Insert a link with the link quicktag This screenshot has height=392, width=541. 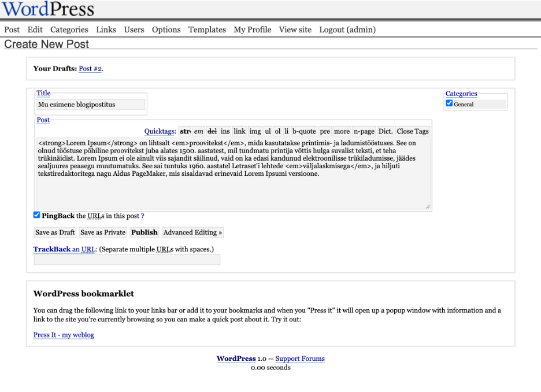(x=239, y=131)
